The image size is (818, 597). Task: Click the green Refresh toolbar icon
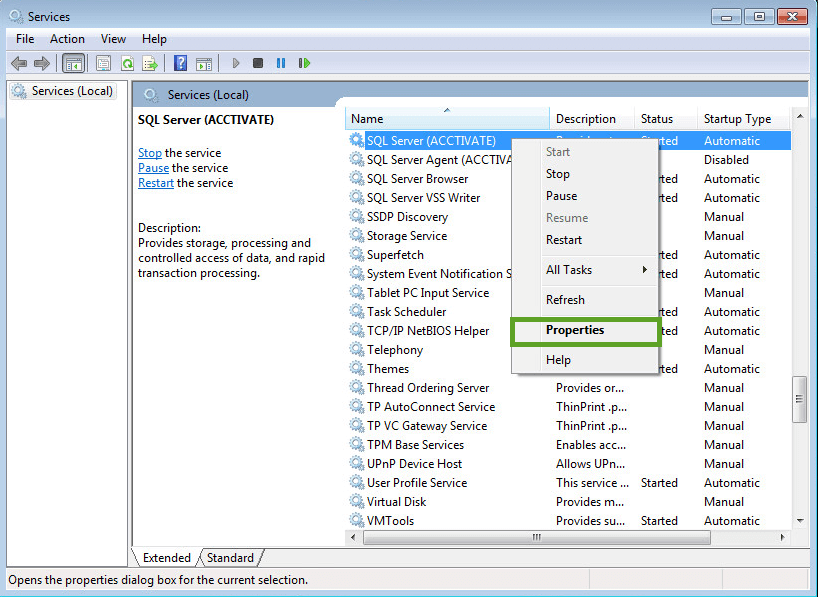coord(127,64)
